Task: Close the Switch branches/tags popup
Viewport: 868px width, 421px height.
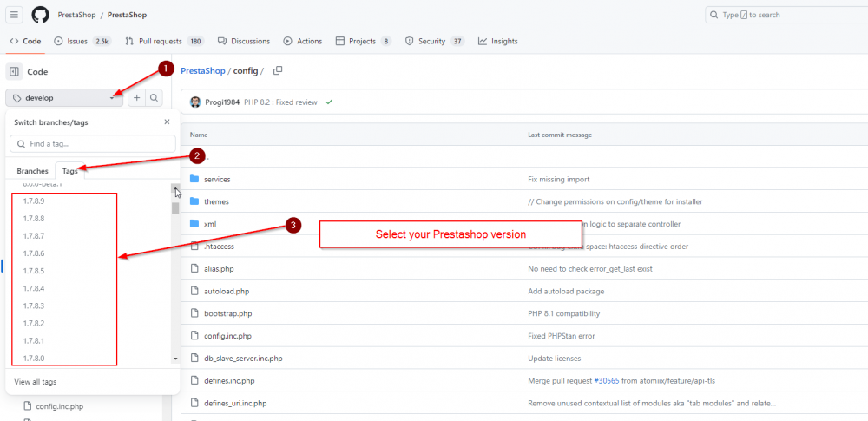Action: tap(168, 122)
